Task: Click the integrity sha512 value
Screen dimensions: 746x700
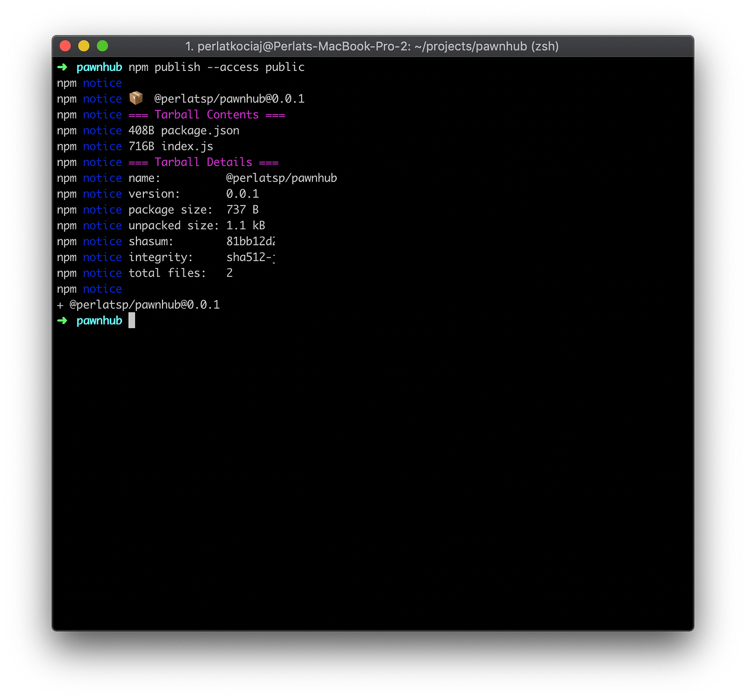Action: tap(249, 257)
